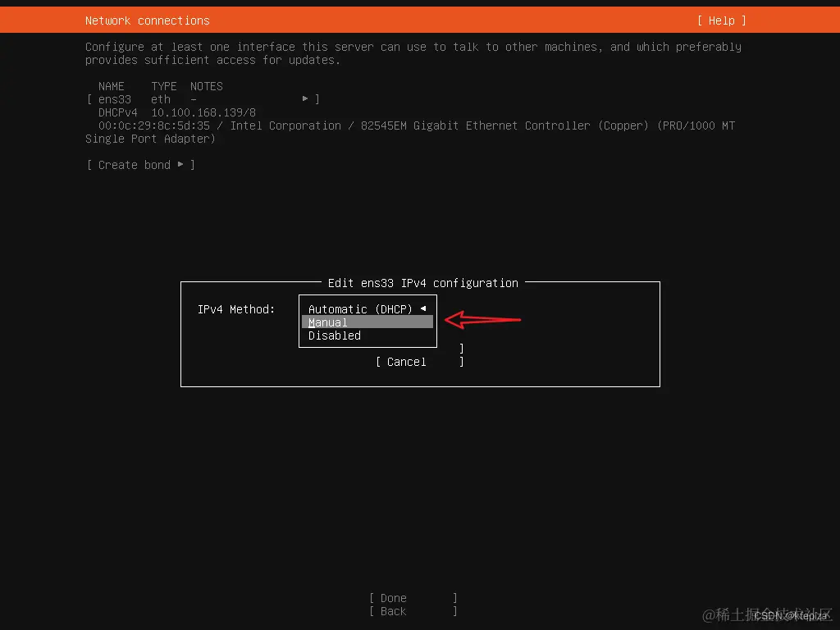Expand the ens33 row arrow
This screenshot has height=630, width=840.
[x=305, y=98]
